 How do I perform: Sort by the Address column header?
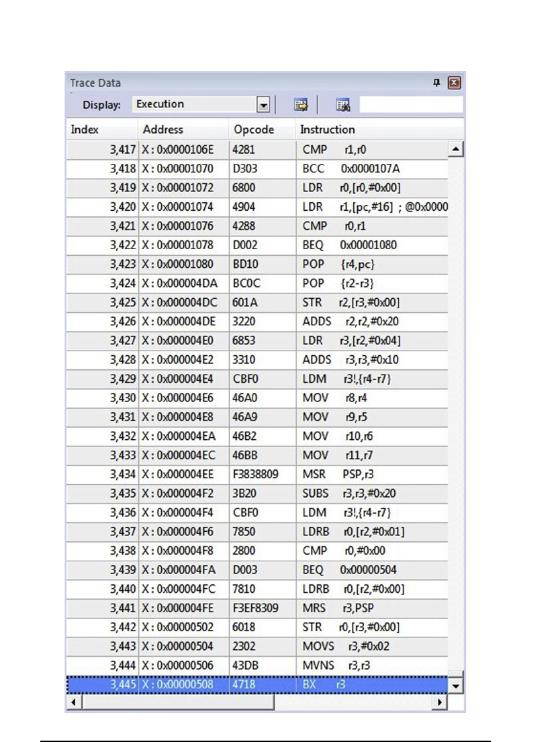(x=162, y=129)
